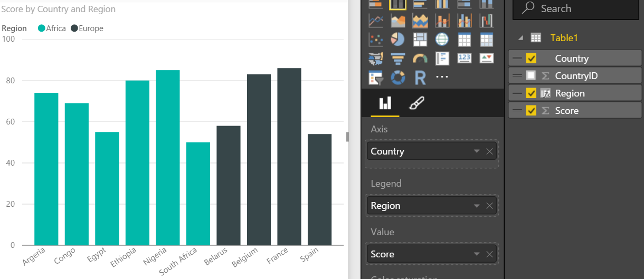
Task: Select the Line chart visualization
Action: tap(375, 21)
